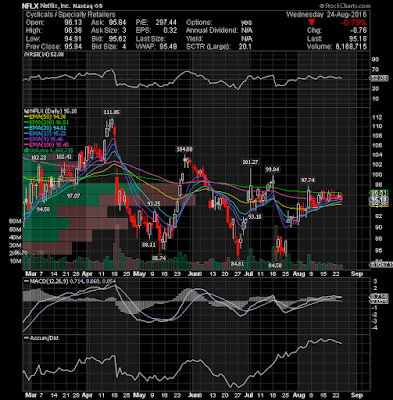Click the 84.81 low price label
393x400 pixels.
click(x=237, y=264)
